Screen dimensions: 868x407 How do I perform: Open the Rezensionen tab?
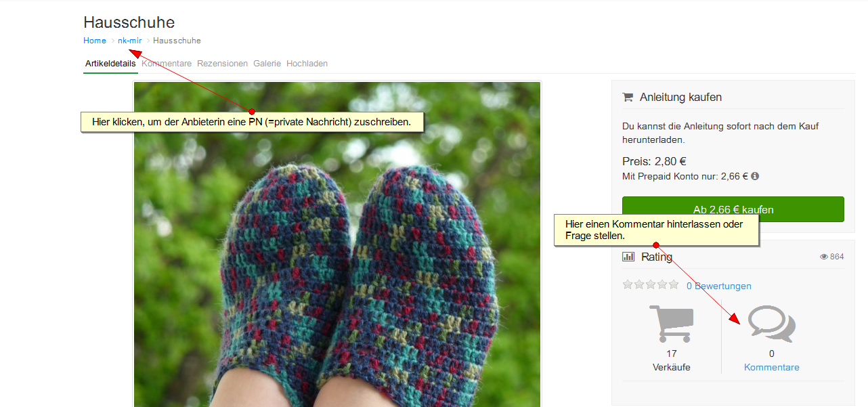click(x=222, y=64)
